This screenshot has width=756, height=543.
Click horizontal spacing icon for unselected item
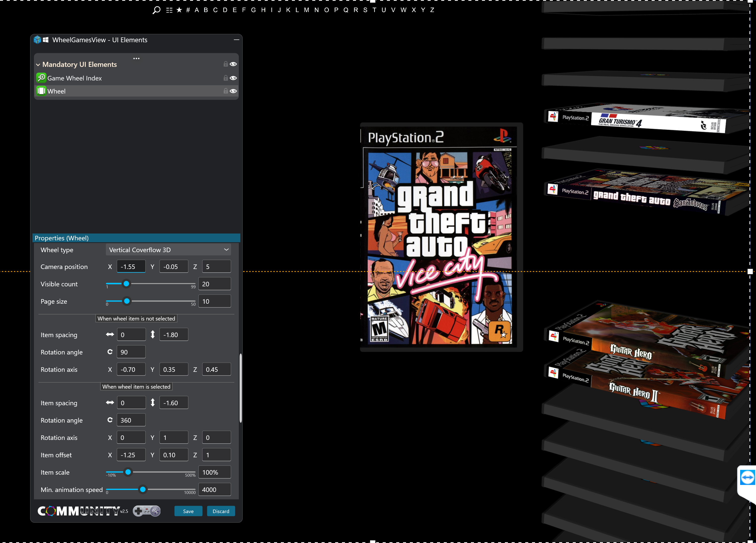point(110,334)
